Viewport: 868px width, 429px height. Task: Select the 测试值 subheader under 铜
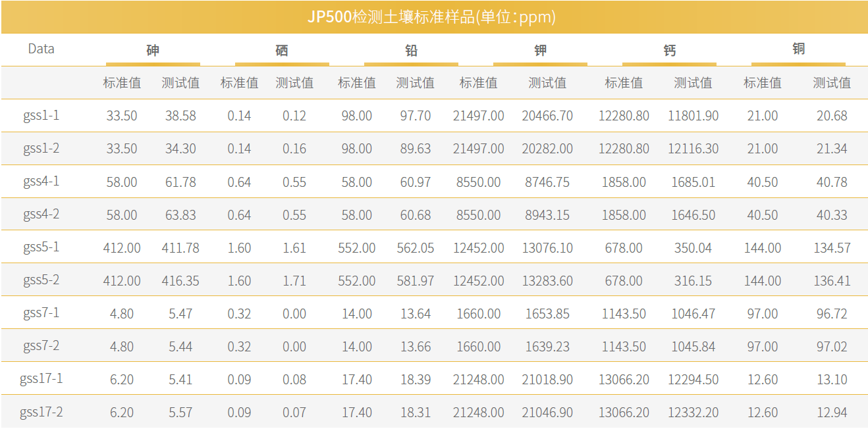[832, 83]
